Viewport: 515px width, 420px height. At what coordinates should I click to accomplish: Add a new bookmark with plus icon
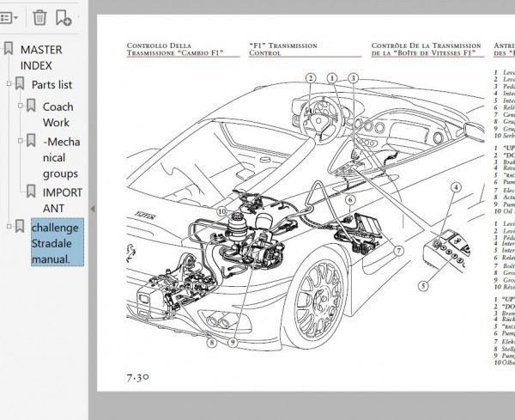(63, 18)
